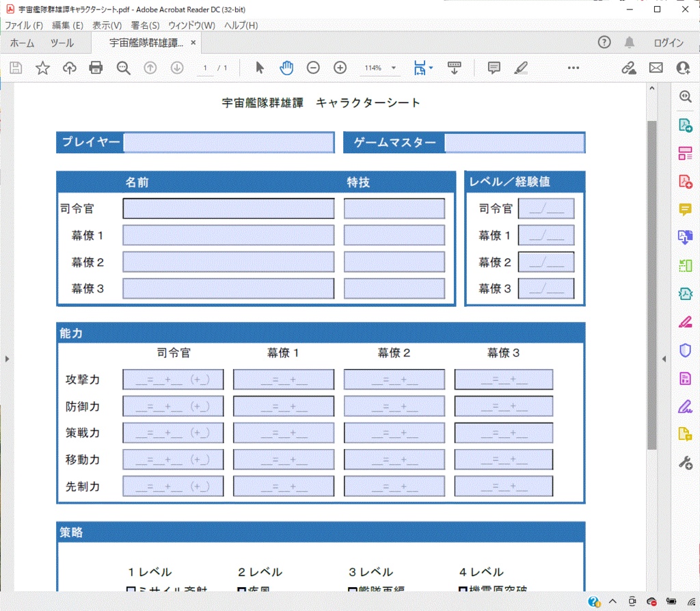The height and width of the screenshot is (611, 700).
Task: Send file by email envelope icon
Action: [656, 68]
